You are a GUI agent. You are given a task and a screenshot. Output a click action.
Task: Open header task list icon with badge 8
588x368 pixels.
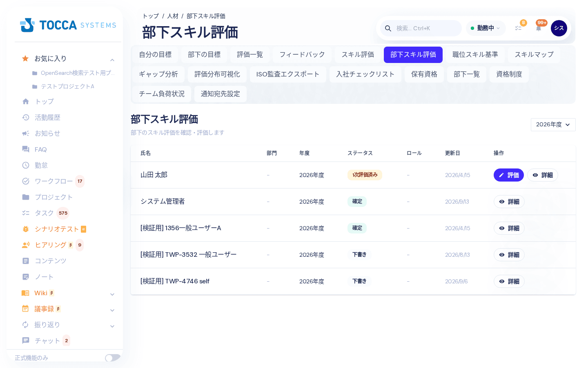[x=518, y=28]
